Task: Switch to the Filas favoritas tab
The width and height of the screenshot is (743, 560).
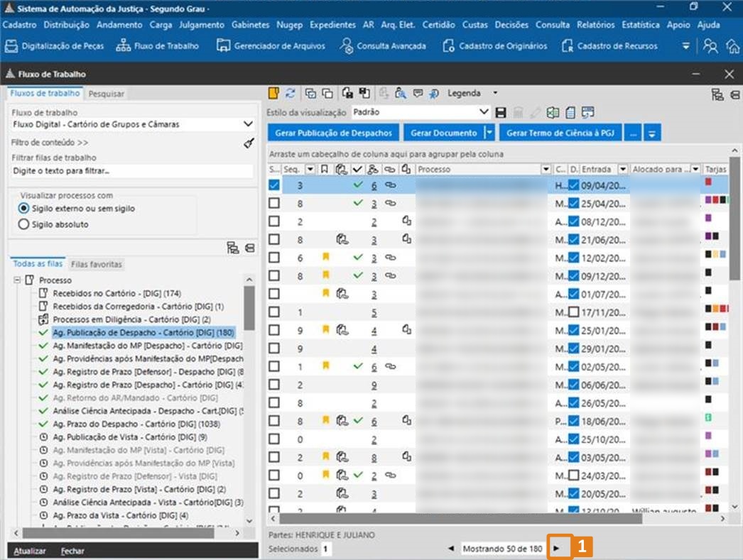Action: 97,265
